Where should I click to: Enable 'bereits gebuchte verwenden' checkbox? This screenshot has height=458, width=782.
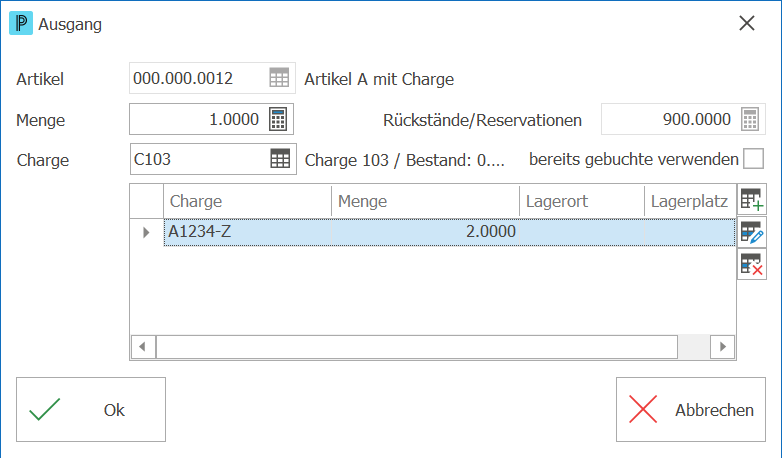coord(753,159)
